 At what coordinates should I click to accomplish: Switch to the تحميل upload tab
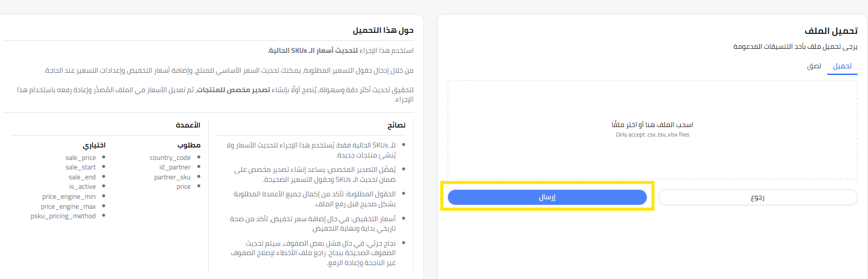(842, 66)
